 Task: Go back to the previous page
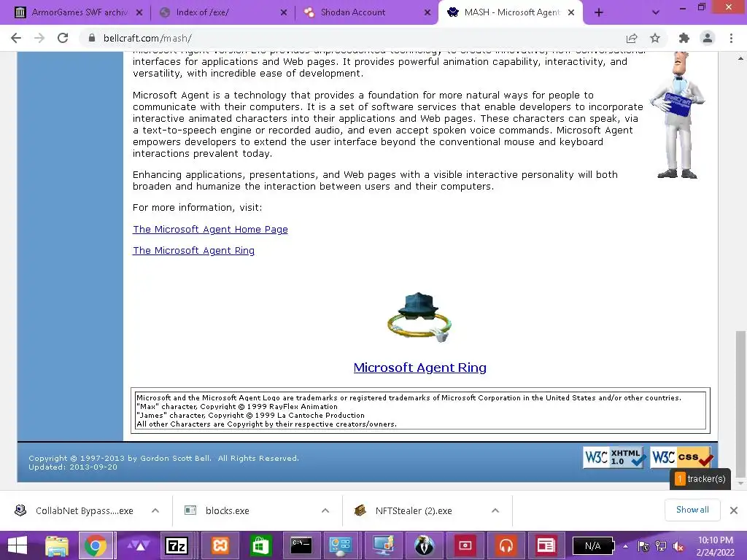(x=16, y=38)
